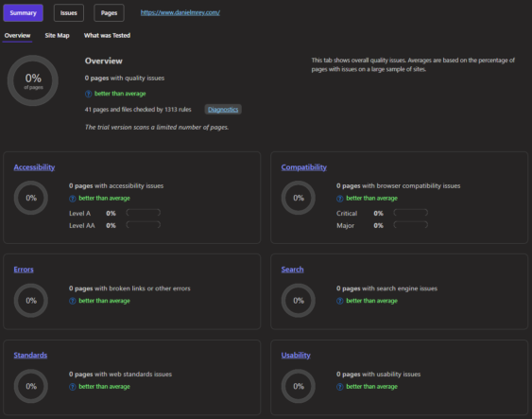Screen dimensions: 532x419
Task: Select the Overview sub-tab
Action: [17, 36]
